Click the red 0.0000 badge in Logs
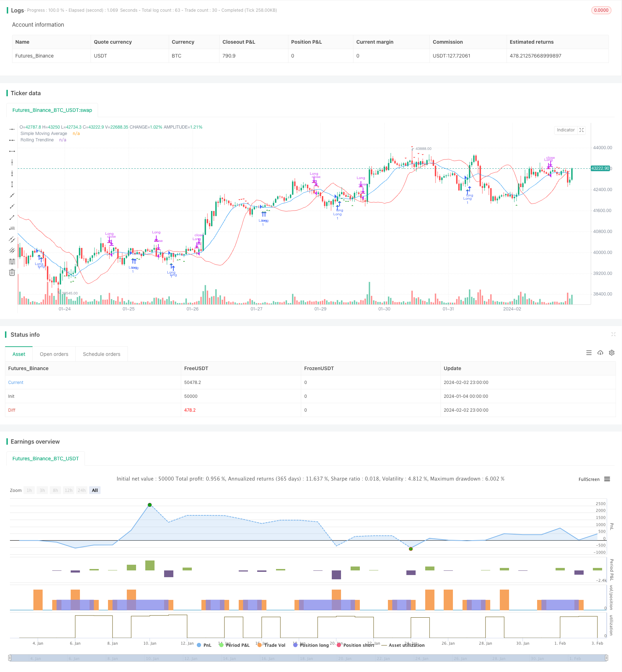The height and width of the screenshot is (672, 622). 601,10
